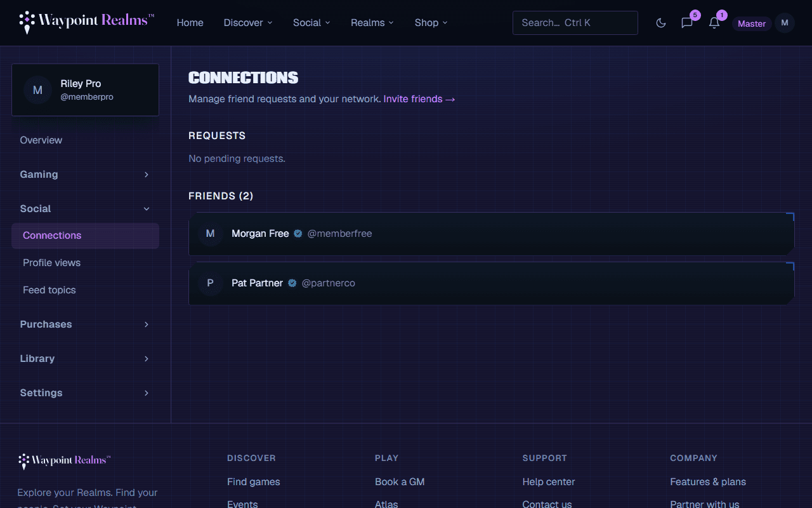Click the Master badge in header
This screenshot has width=812, height=508.
[x=752, y=23]
